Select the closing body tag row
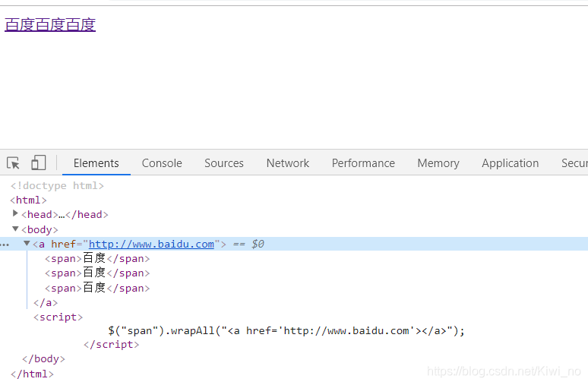The image size is (588, 385). 43,359
